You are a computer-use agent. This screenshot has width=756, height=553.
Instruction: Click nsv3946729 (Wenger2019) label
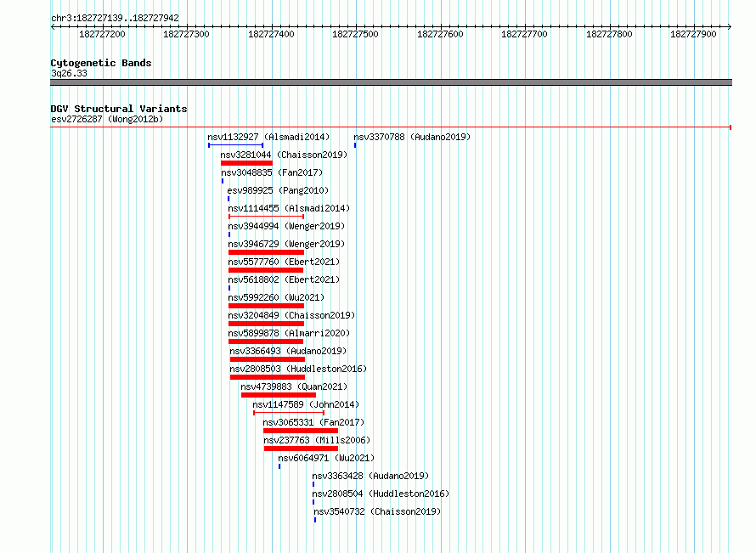pyautogui.click(x=286, y=244)
